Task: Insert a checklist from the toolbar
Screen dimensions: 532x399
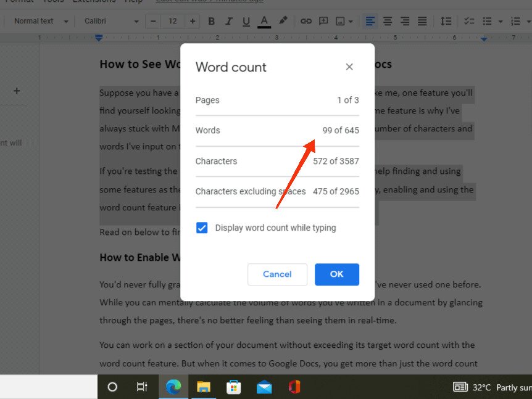Action: (x=469, y=22)
